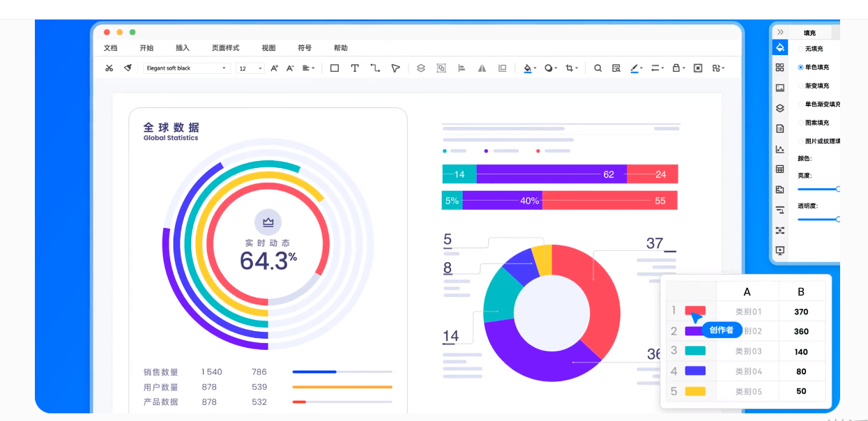This screenshot has height=421, width=868.
Task: Open the Elegant soft black font dropdown
Action: point(186,68)
